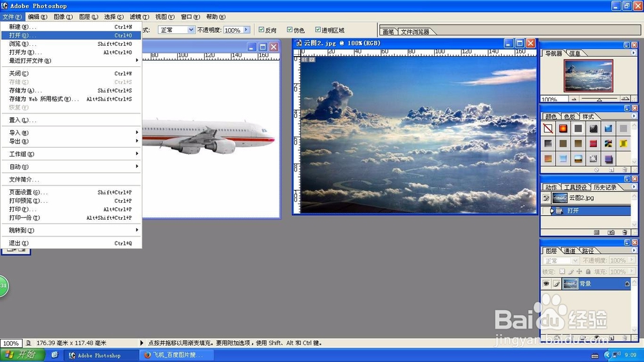Choose 文件简介 menu entry

71,180
